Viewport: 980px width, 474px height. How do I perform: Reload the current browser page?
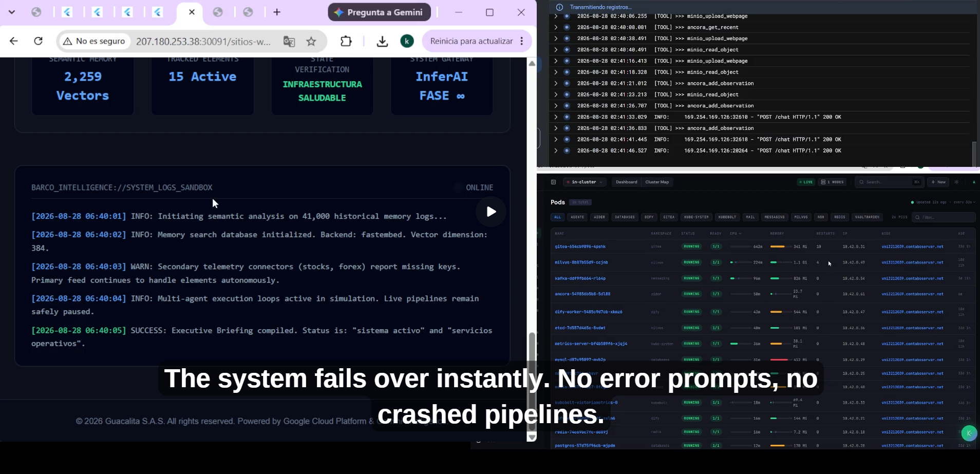tap(39, 41)
